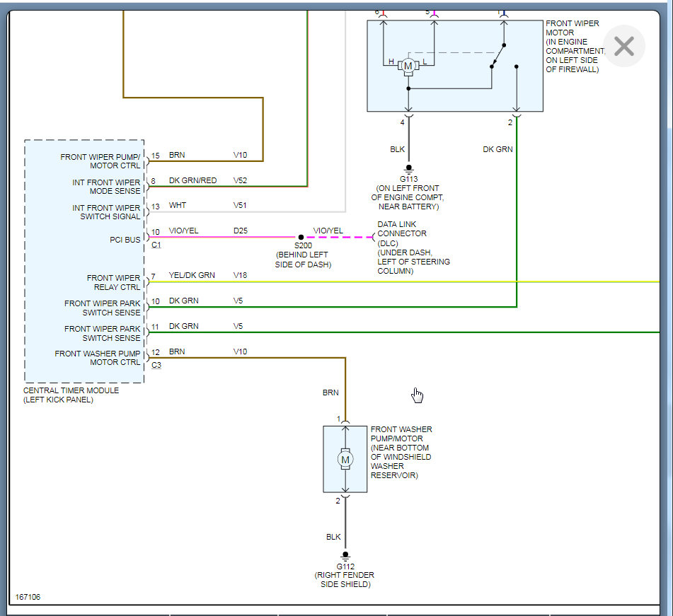Screen dimensions: 673x616
Task: Click the V52 circuit code
Action: click(x=240, y=180)
